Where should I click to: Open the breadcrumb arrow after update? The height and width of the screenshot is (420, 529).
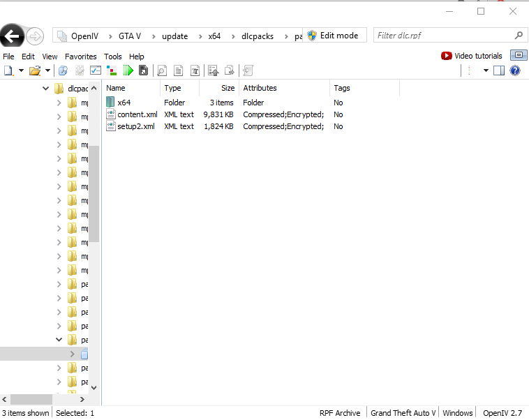coord(200,36)
